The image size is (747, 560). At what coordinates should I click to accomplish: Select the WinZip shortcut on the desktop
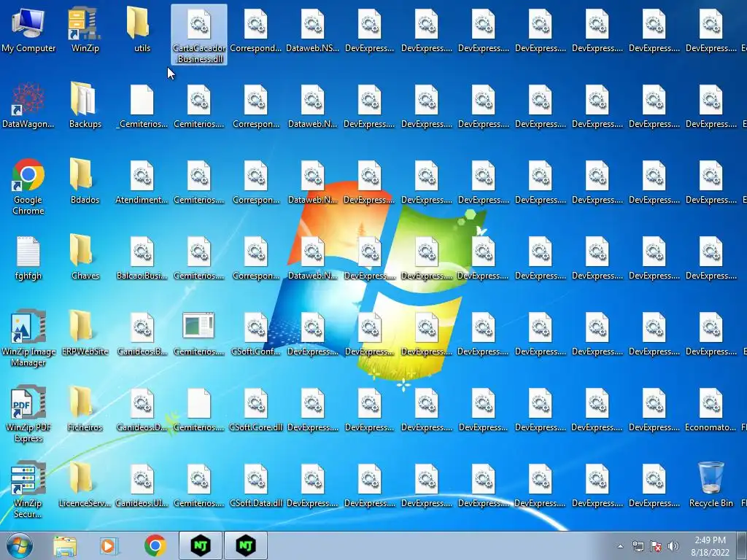click(x=85, y=31)
